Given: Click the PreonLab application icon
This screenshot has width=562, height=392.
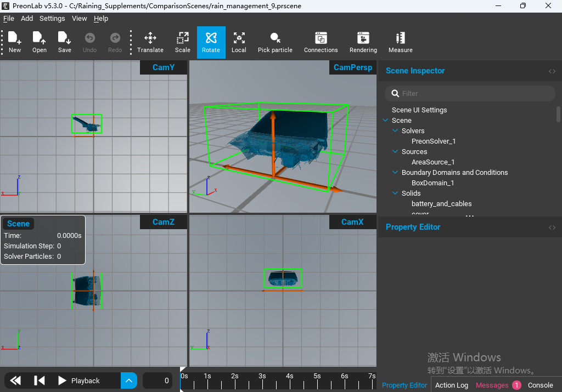Looking at the screenshot, I should click(5, 5).
